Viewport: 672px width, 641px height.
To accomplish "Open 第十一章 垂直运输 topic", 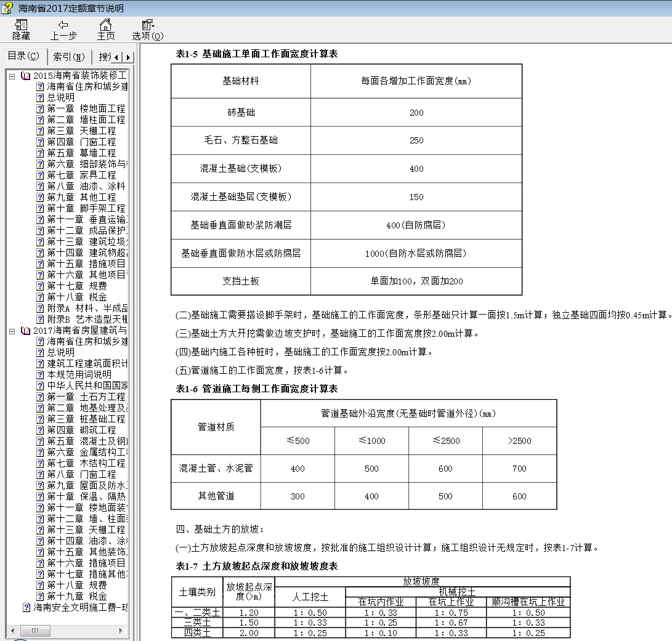I will click(x=87, y=220).
